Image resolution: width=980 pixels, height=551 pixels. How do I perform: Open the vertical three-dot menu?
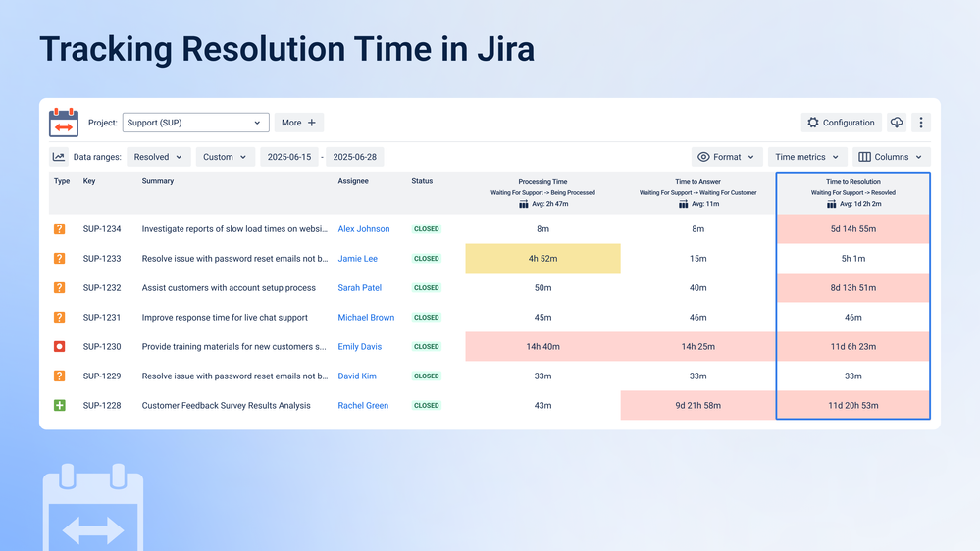tap(920, 123)
